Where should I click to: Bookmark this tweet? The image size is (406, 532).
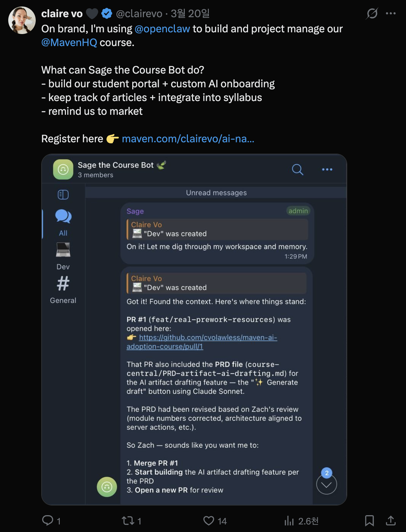pyautogui.click(x=369, y=521)
